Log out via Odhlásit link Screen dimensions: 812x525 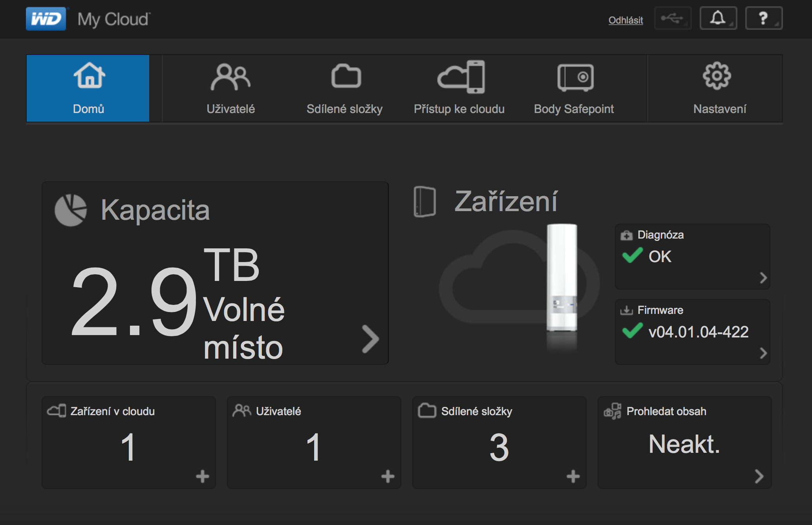tap(625, 20)
